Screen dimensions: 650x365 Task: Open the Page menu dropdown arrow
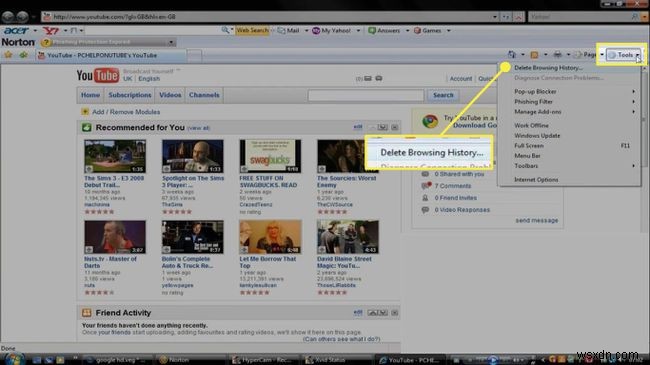click(602, 54)
